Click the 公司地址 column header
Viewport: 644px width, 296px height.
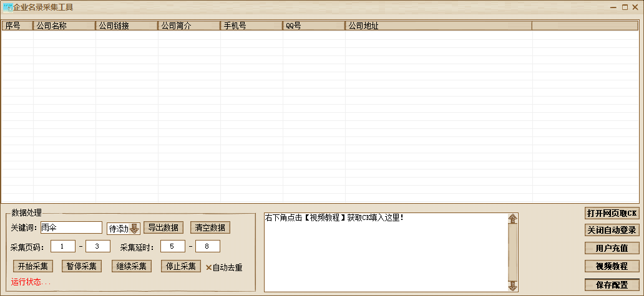click(x=439, y=26)
